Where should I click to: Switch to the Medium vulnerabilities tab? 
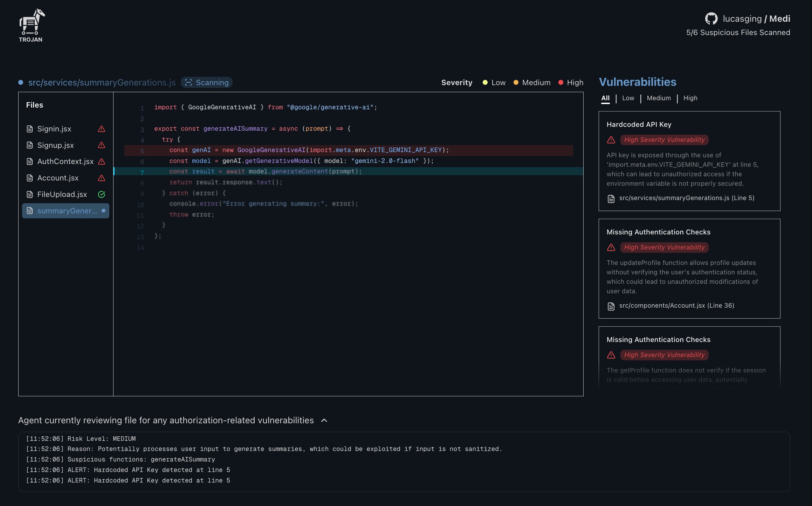tap(659, 98)
